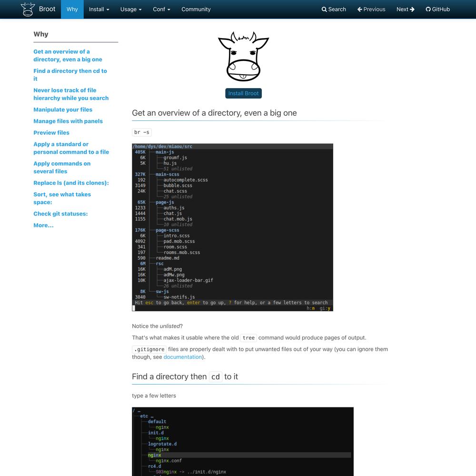Click the nginx search terminal screenshot
Screen dimensions: 476x476
pyautogui.click(x=243, y=441)
